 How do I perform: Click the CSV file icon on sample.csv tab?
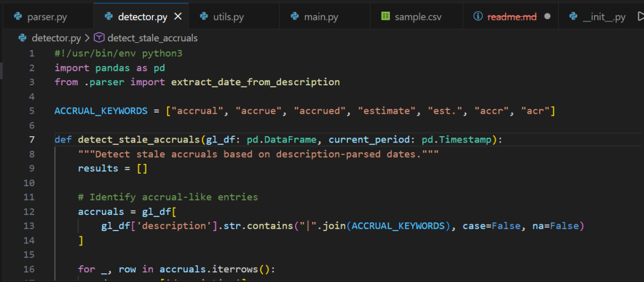pyautogui.click(x=385, y=17)
